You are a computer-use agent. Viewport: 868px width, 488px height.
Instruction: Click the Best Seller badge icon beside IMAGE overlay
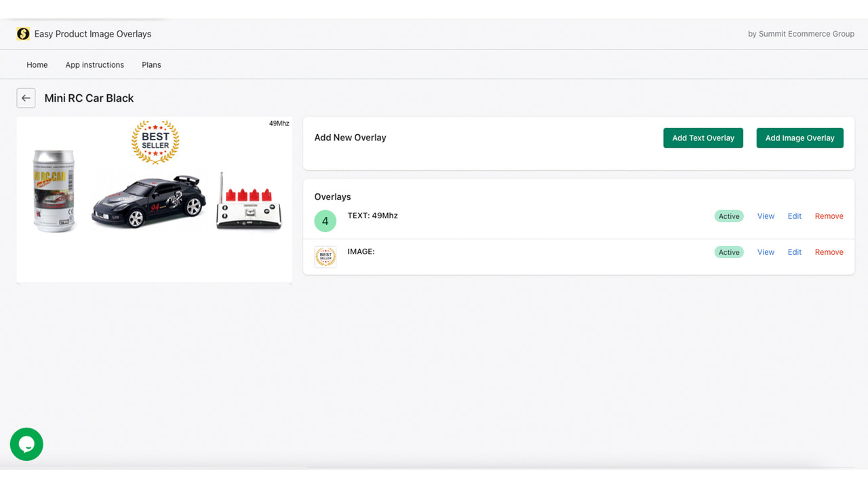point(325,256)
